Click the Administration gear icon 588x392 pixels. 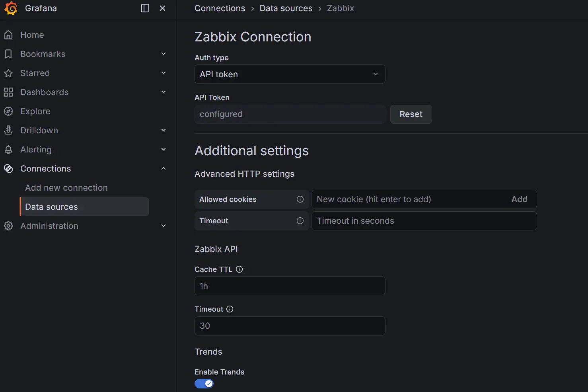(8, 226)
